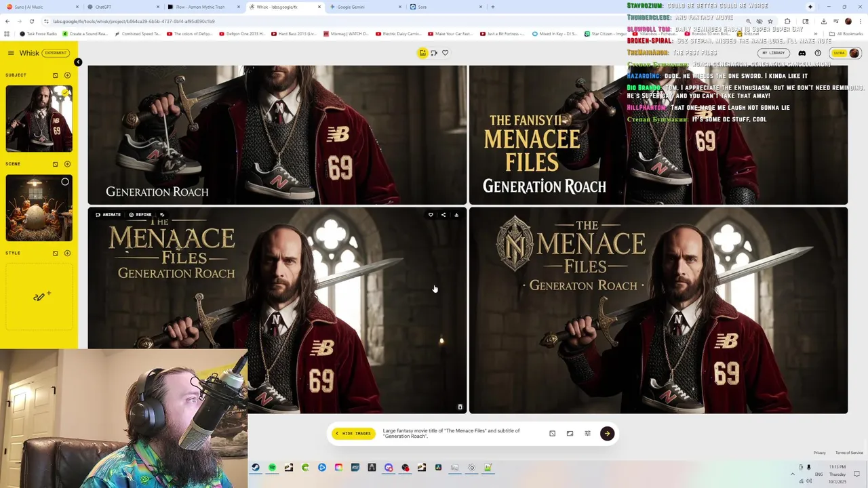Image resolution: width=868 pixels, height=488 pixels.
Task: Switch to the videos view toggle
Action: point(434,53)
